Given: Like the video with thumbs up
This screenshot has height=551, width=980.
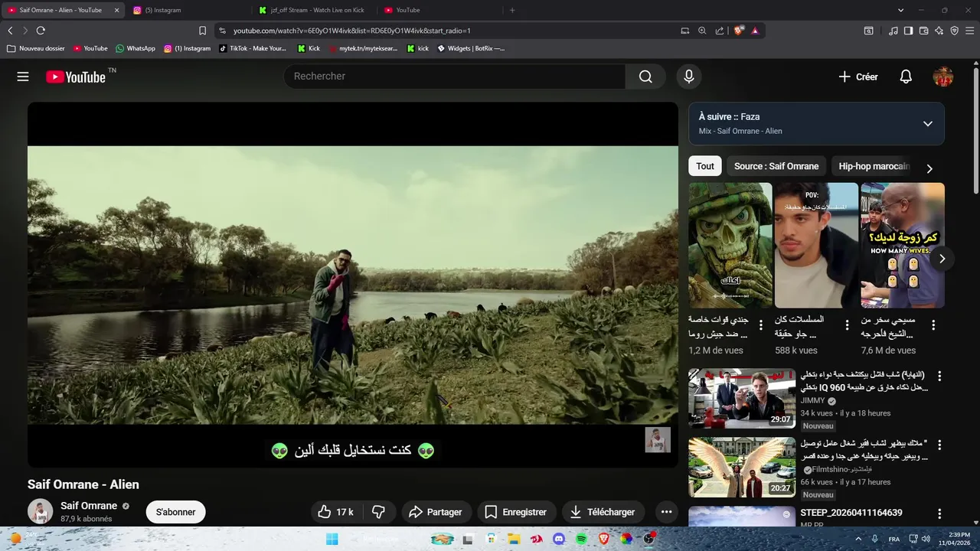Looking at the screenshot, I should click(x=335, y=512).
